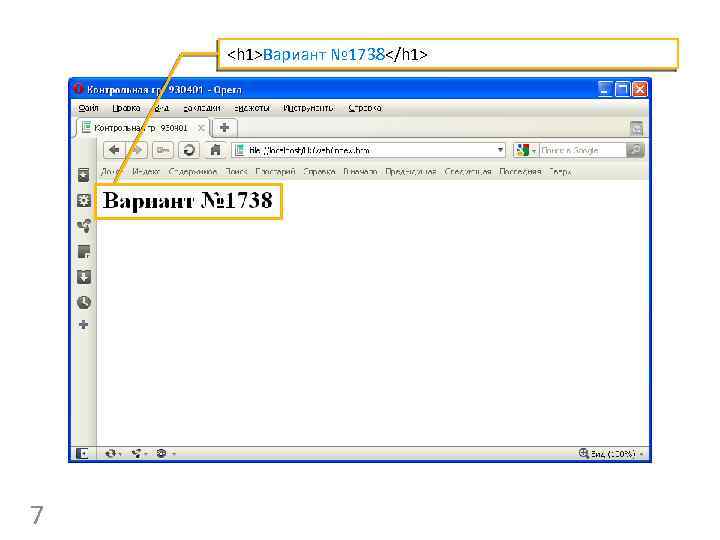
Task: Open the Bookmarks panel in the sidebar
Action: 84,174
